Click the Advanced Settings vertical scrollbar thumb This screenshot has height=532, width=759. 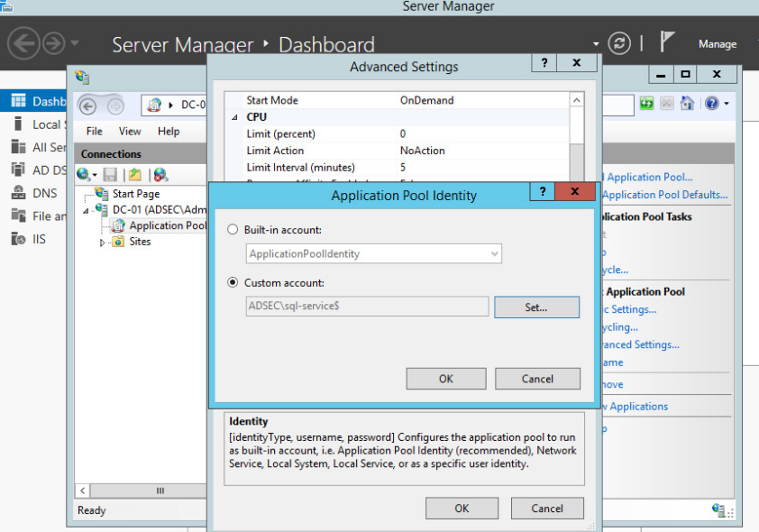point(577,163)
